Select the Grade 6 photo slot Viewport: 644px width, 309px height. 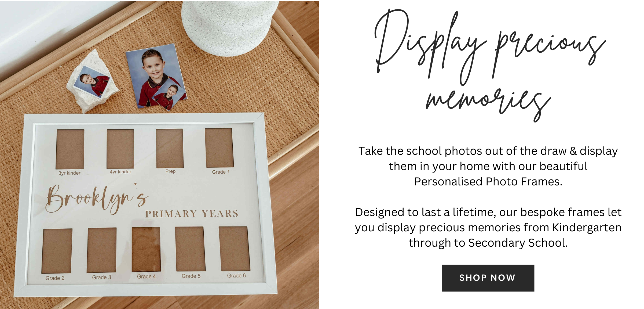pos(235,249)
